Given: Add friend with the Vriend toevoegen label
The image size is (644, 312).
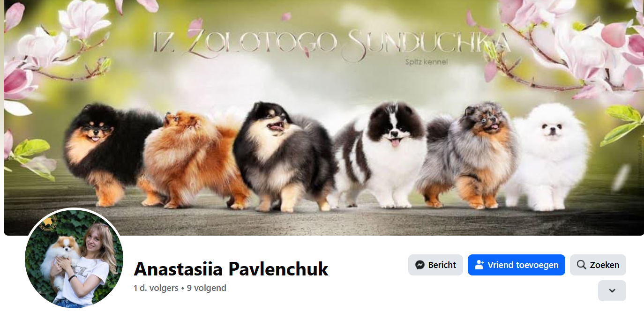Looking at the screenshot, I should pyautogui.click(x=523, y=265).
